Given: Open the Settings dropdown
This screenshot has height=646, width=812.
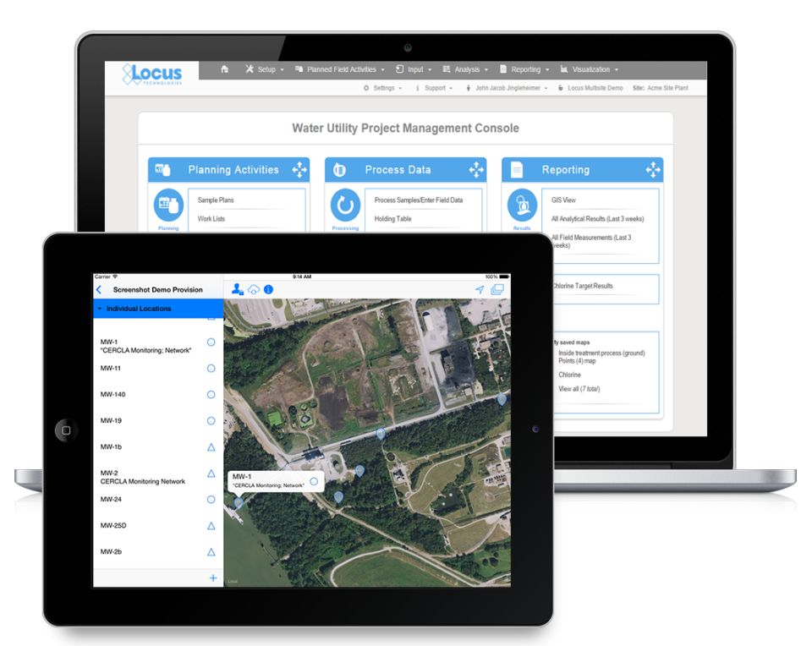Looking at the screenshot, I should coord(382,88).
